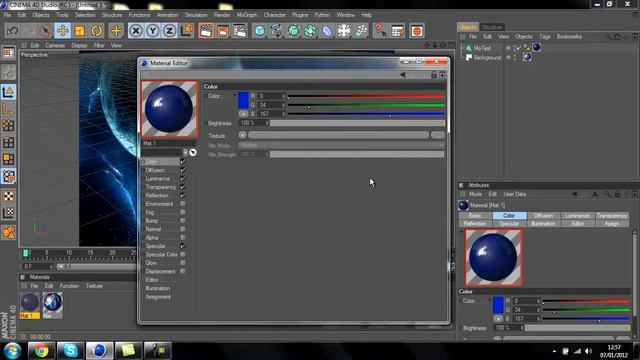Select the Live Selection arrow tool

pos(45,31)
